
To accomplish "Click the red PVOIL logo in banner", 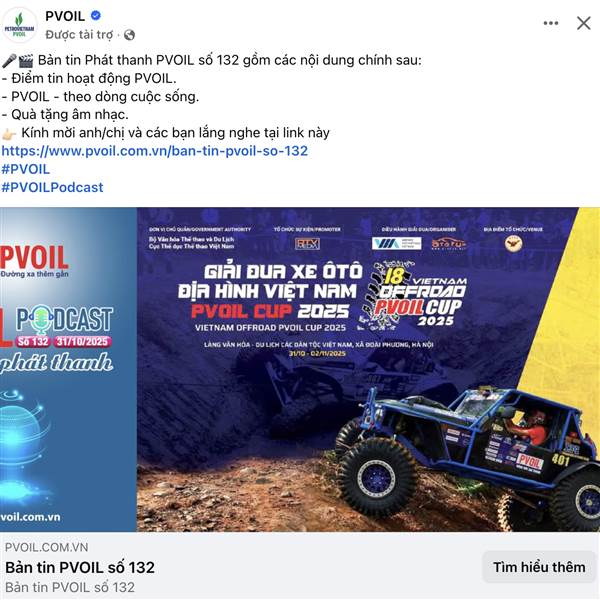I will pos(34,258).
